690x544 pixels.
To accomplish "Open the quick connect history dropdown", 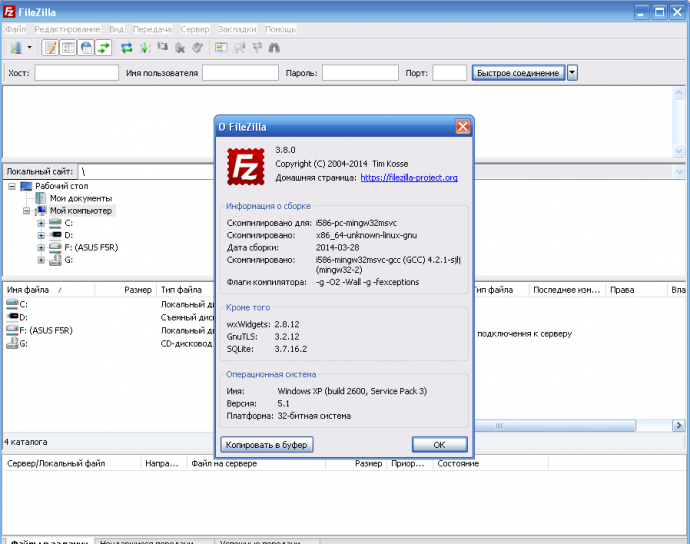I will point(572,73).
